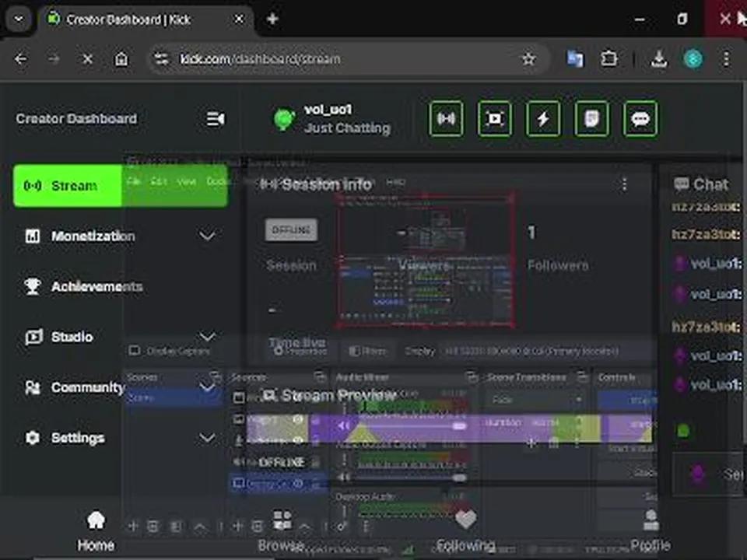Open the Chrome profile avatar
This screenshot has width=747, height=560.
(693, 59)
